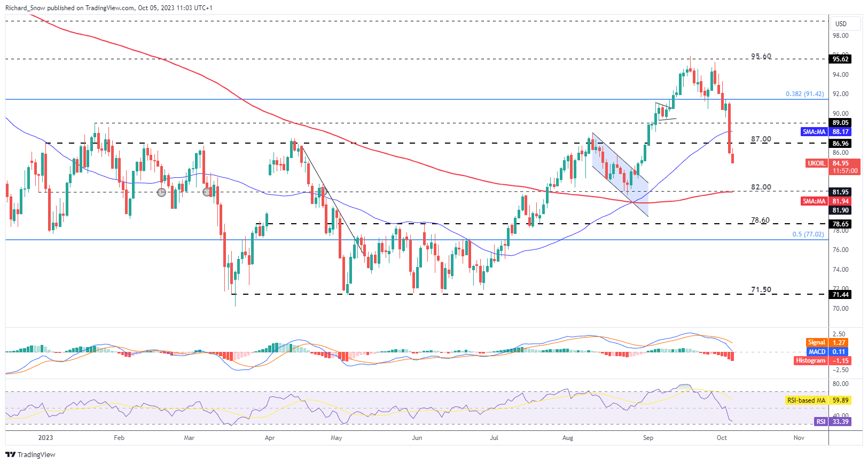Click 98.00 on the price axis
Image resolution: width=868 pixels, height=464 pixels.
tap(841, 36)
